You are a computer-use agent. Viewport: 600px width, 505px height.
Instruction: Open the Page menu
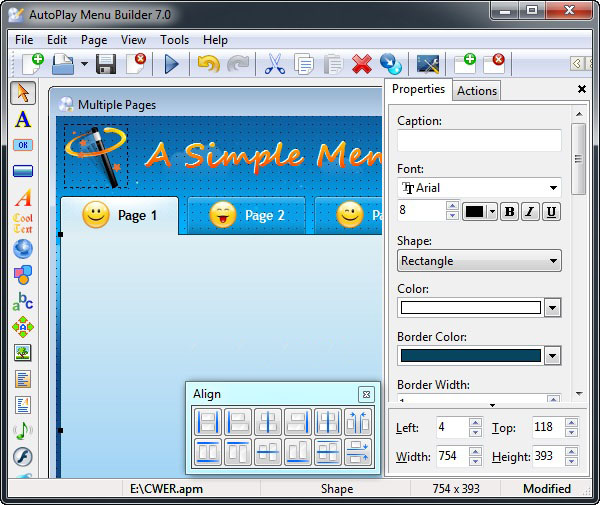pyautogui.click(x=94, y=40)
